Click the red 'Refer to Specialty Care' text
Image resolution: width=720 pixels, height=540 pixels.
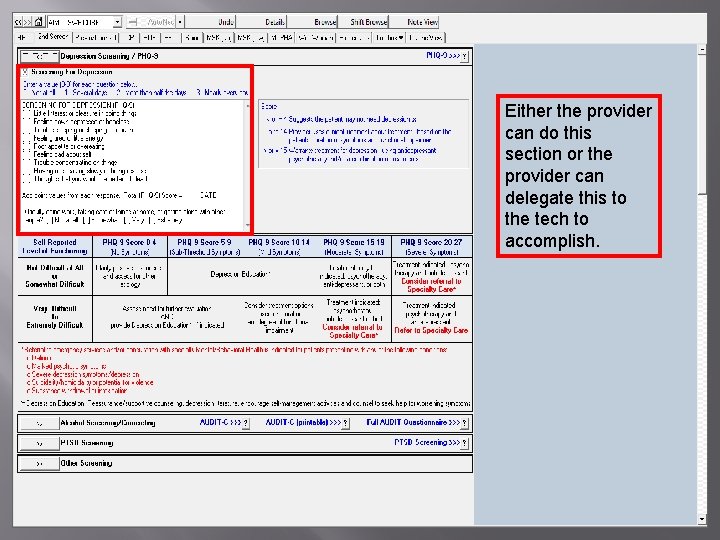(x=431, y=330)
